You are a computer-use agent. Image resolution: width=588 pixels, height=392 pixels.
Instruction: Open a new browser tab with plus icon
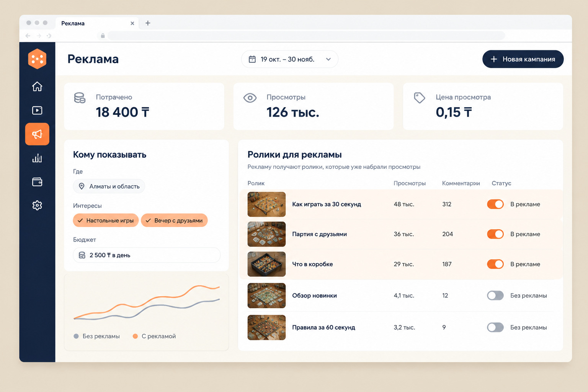(148, 23)
